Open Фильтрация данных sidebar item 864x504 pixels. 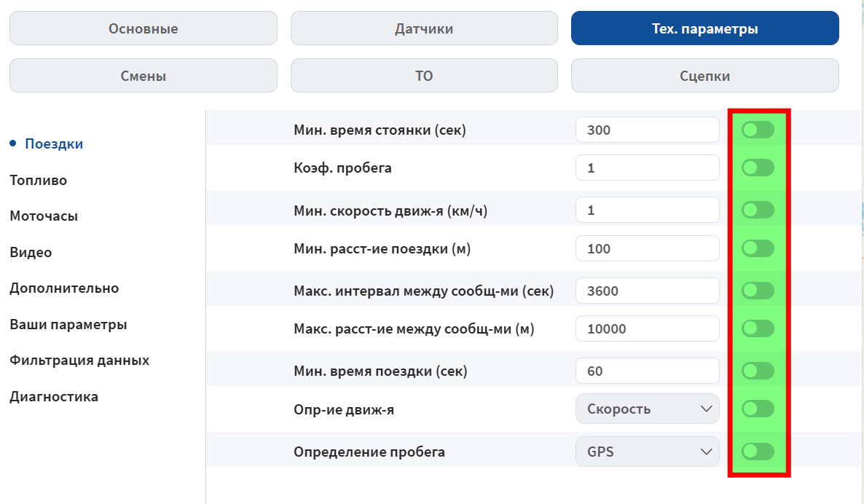click(x=79, y=361)
